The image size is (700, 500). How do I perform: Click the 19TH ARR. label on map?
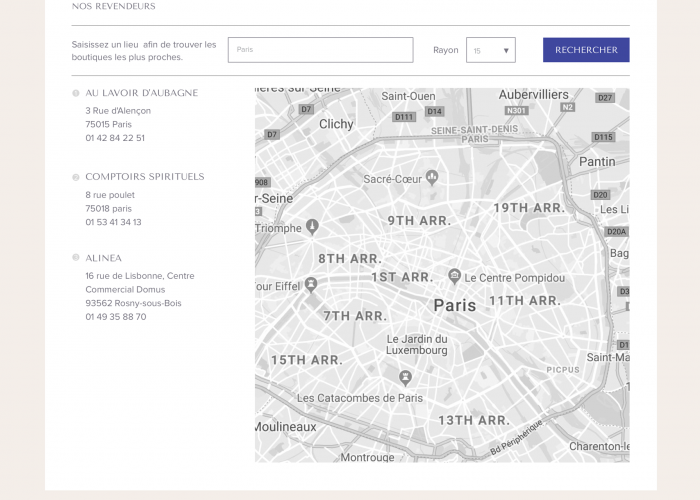tap(529, 208)
